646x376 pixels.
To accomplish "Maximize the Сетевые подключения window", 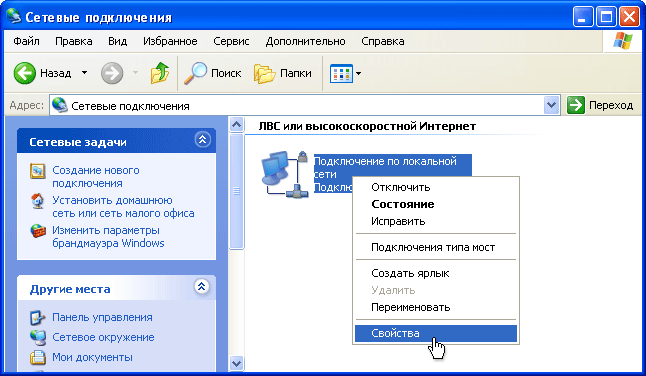I will click(606, 17).
